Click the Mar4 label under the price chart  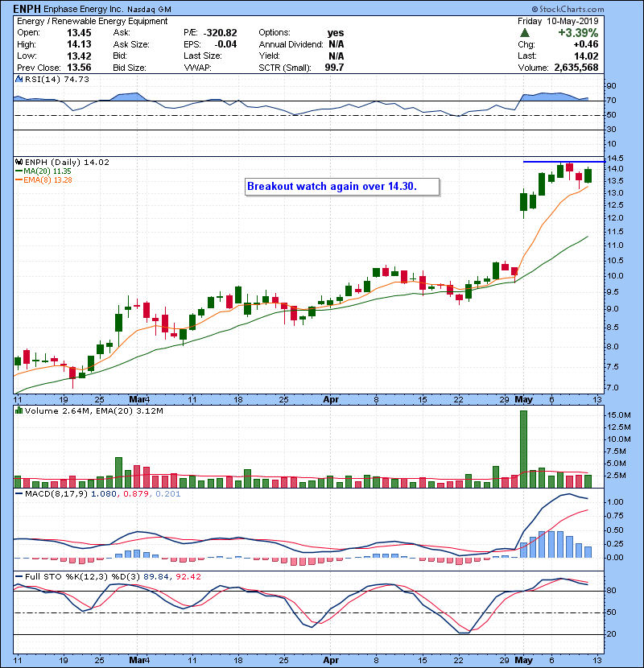[x=139, y=400]
